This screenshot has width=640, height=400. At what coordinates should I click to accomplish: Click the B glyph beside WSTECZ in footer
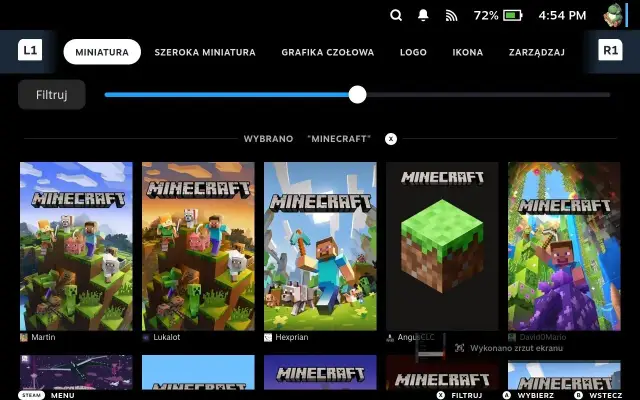click(x=578, y=395)
